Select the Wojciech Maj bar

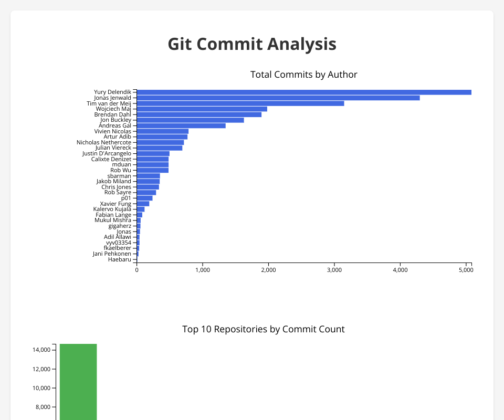(202, 109)
